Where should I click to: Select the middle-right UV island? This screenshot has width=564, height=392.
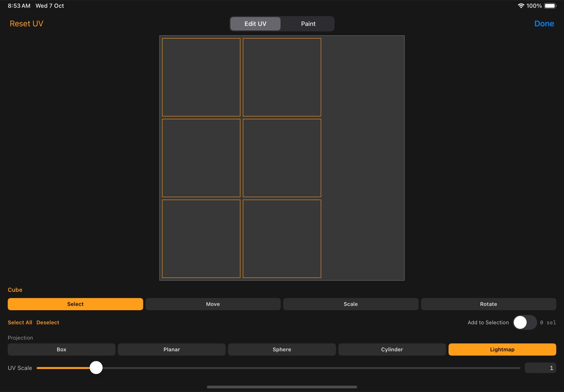[282, 158]
